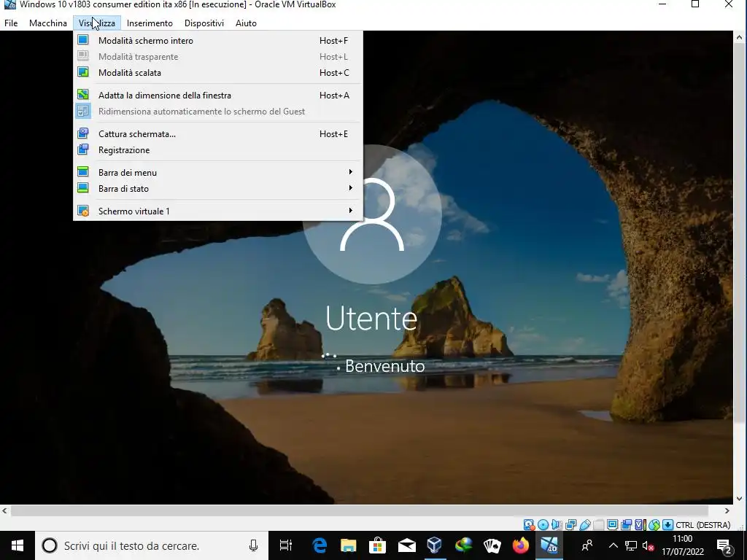Image resolution: width=747 pixels, height=560 pixels.
Task: Click the horizontal scrollbar left arrow
Action: [5, 511]
